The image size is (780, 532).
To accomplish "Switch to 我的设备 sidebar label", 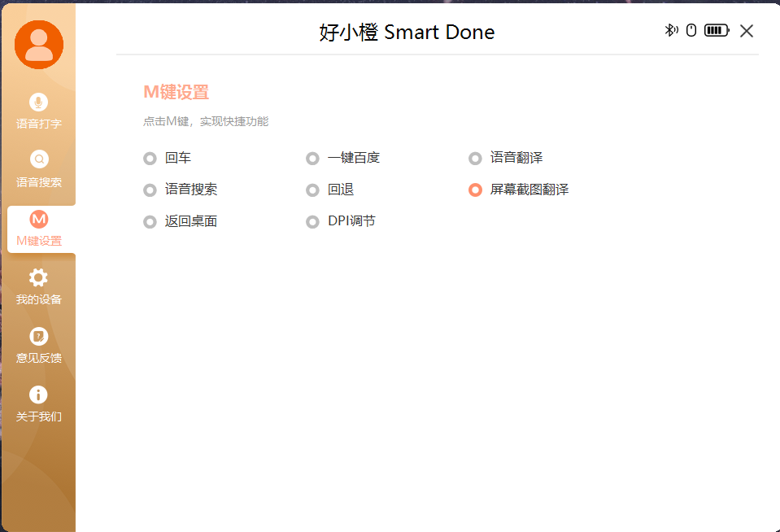I will click(x=39, y=299).
